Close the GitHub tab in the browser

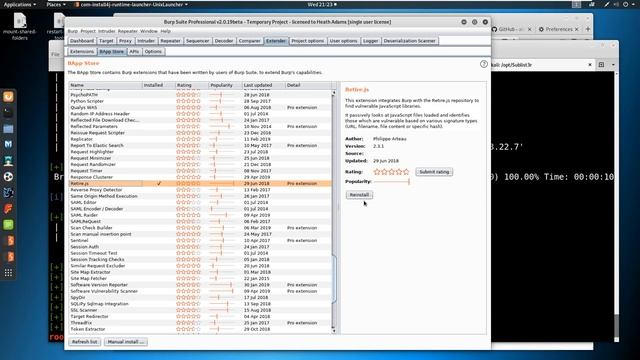pos(529,29)
